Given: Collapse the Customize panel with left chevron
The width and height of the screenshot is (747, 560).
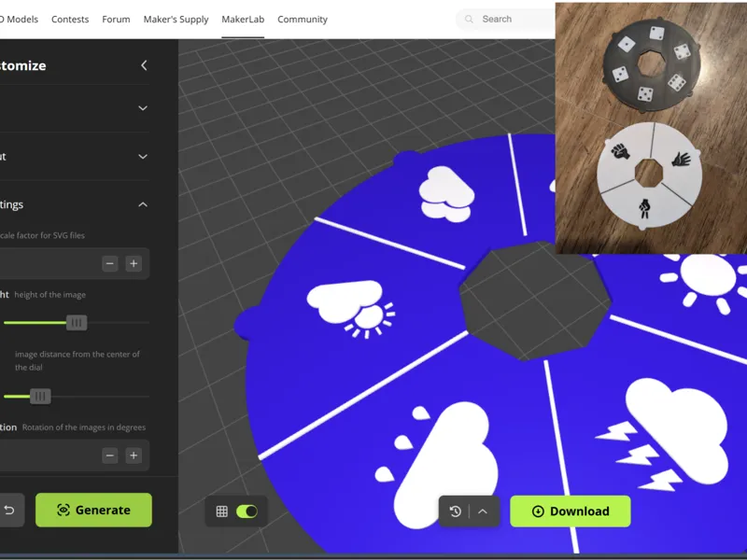Looking at the screenshot, I should 144,65.
